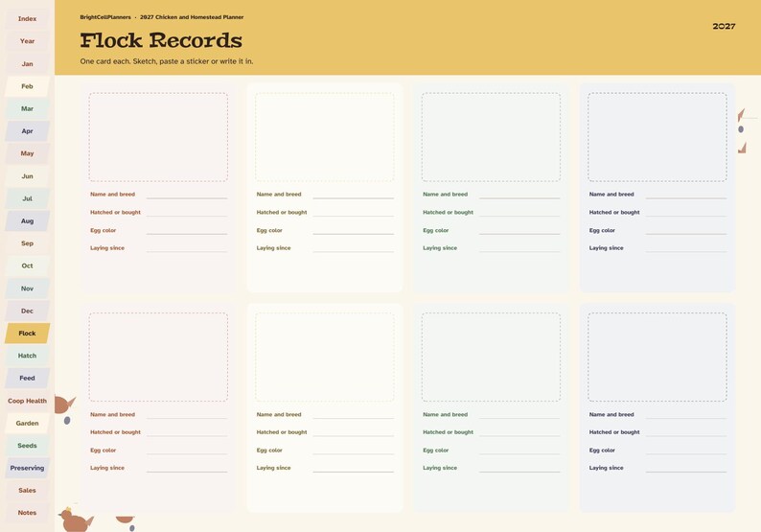Jump to the Oct tab

click(27, 266)
